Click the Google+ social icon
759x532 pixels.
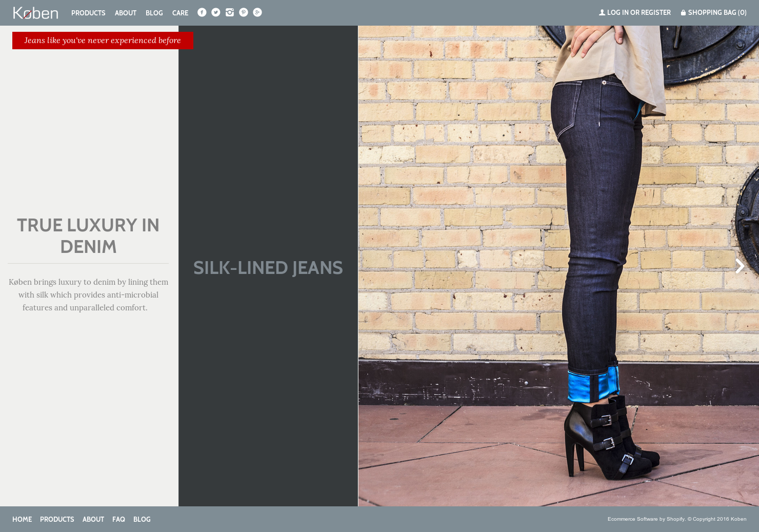click(x=257, y=12)
